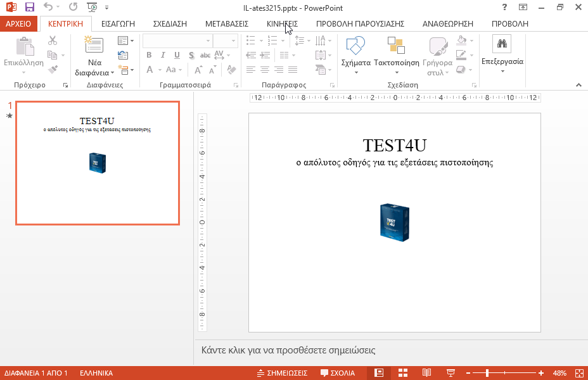Image resolution: width=588 pixels, height=380 pixels.
Task: Clear all text formatting
Action: click(x=232, y=70)
